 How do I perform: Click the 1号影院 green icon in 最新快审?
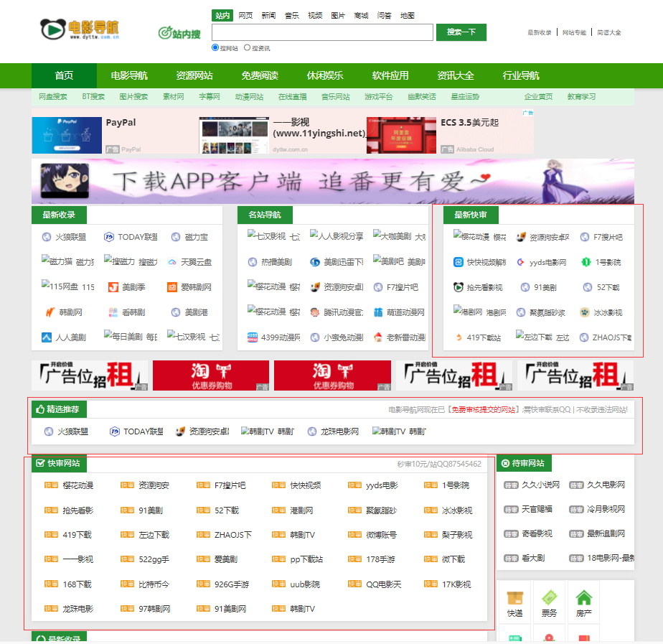[586, 262]
